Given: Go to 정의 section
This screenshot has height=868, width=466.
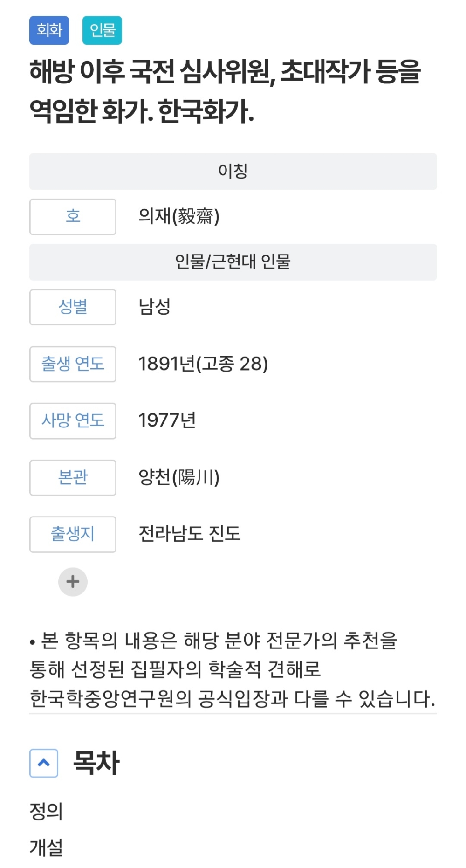Looking at the screenshot, I should [46, 811].
